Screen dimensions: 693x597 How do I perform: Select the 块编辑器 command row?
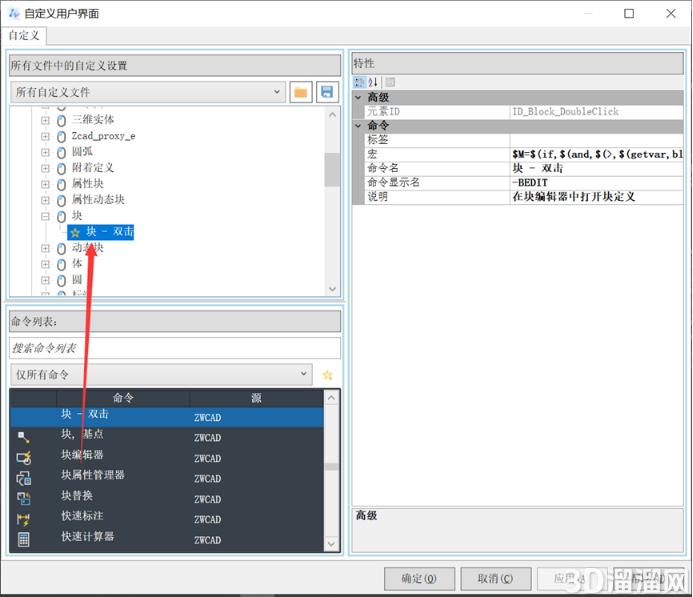(167, 458)
